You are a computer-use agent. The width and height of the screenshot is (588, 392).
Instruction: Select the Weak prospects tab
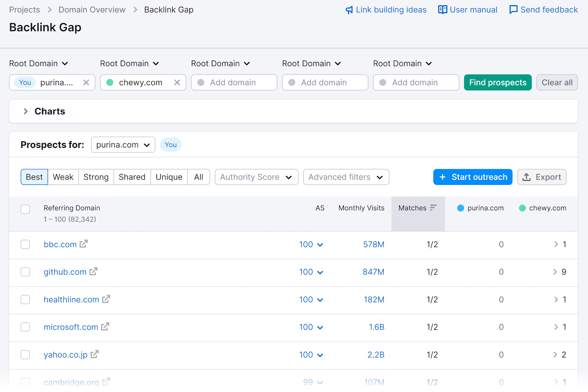(63, 177)
